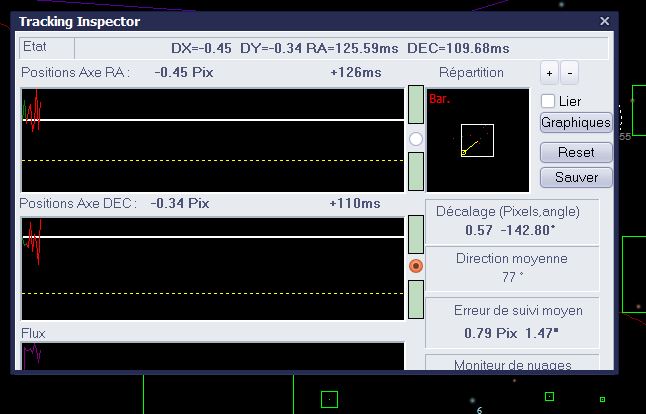Close the Tracking Inspector window
This screenshot has height=414, width=646.
(604, 21)
